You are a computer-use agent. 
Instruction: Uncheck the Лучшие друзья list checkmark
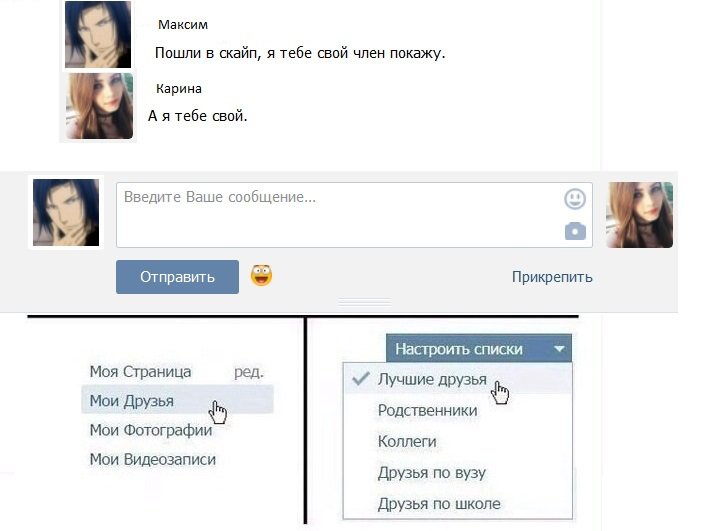360,379
